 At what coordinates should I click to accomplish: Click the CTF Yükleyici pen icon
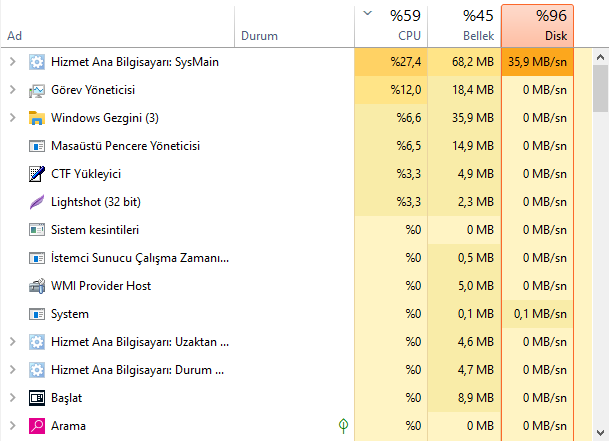pyautogui.click(x=37, y=174)
